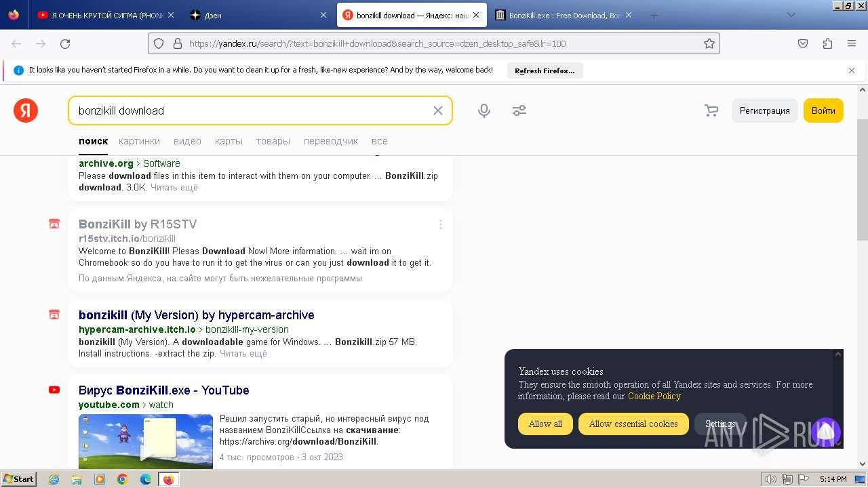
Task: Select картинки search category
Action: point(139,141)
